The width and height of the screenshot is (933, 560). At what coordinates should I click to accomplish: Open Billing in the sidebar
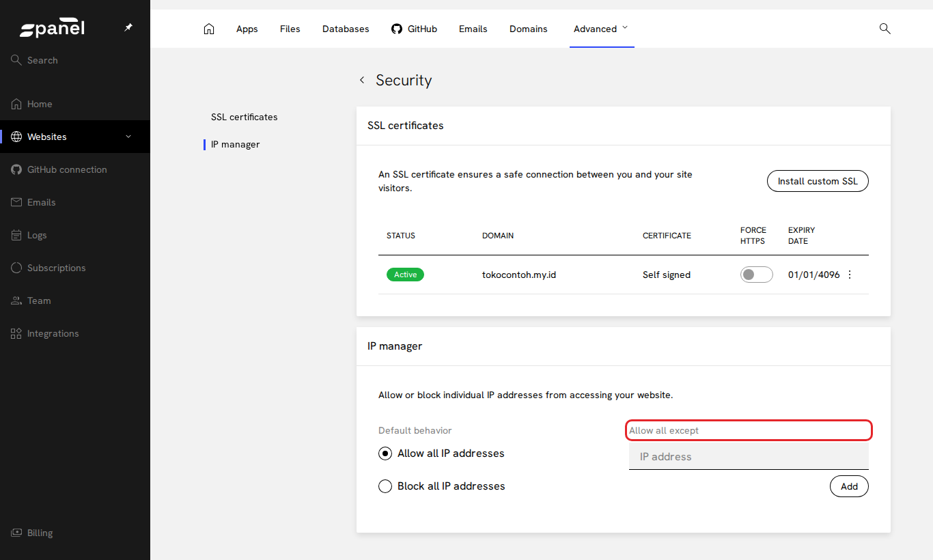click(x=75, y=533)
